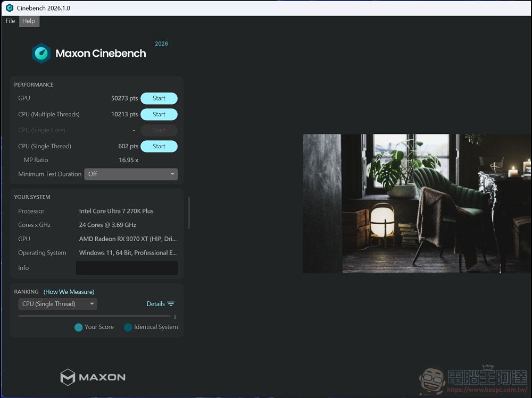Start the CPU Multiple Threads test
Image resolution: width=532 pixels, height=398 pixels.
(x=159, y=114)
